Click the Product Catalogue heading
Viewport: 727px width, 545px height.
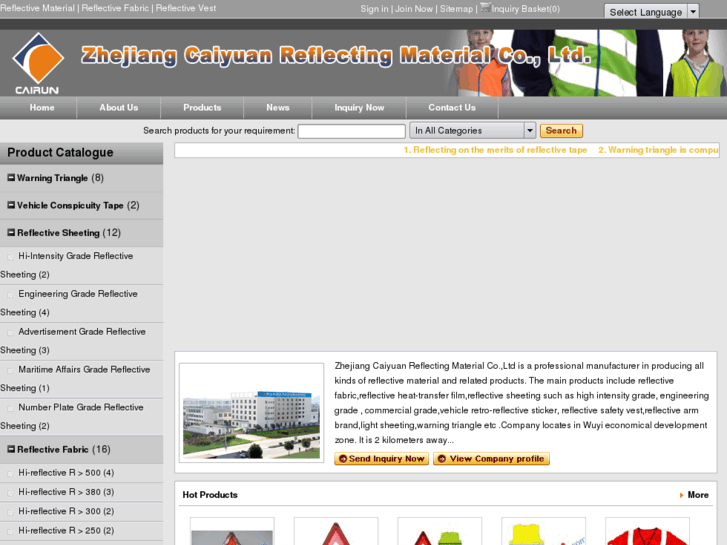[60, 153]
